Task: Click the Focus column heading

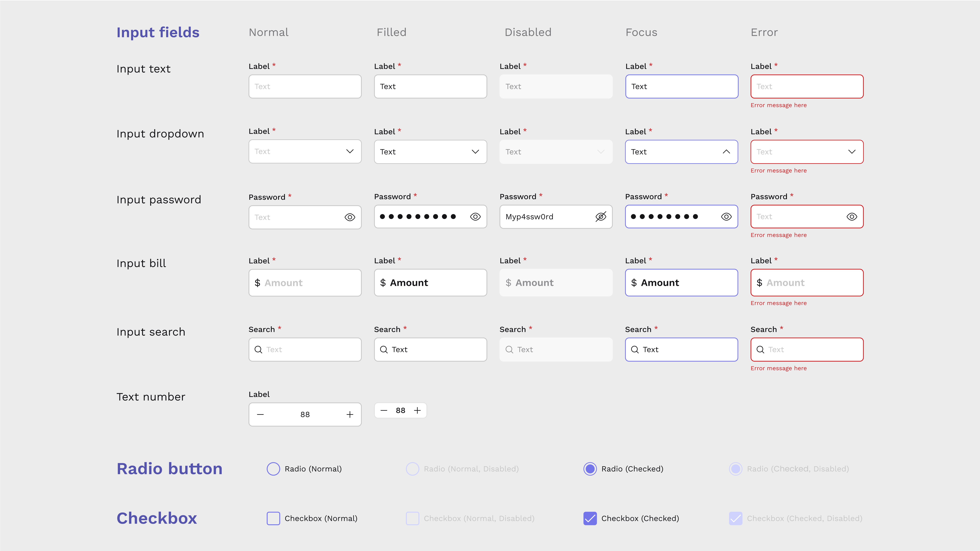Action: pos(641,32)
